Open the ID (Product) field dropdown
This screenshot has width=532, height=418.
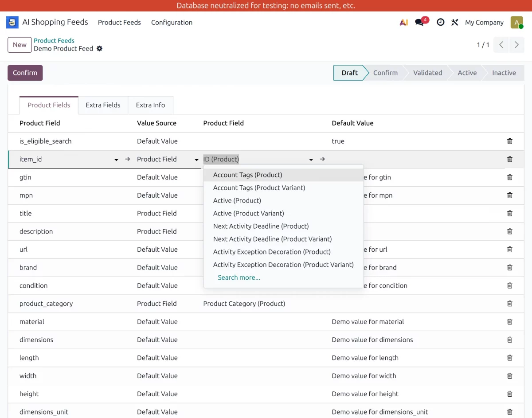(311, 159)
